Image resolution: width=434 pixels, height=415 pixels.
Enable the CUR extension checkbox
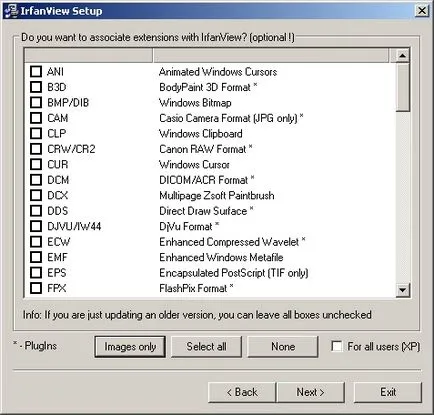(x=36, y=164)
